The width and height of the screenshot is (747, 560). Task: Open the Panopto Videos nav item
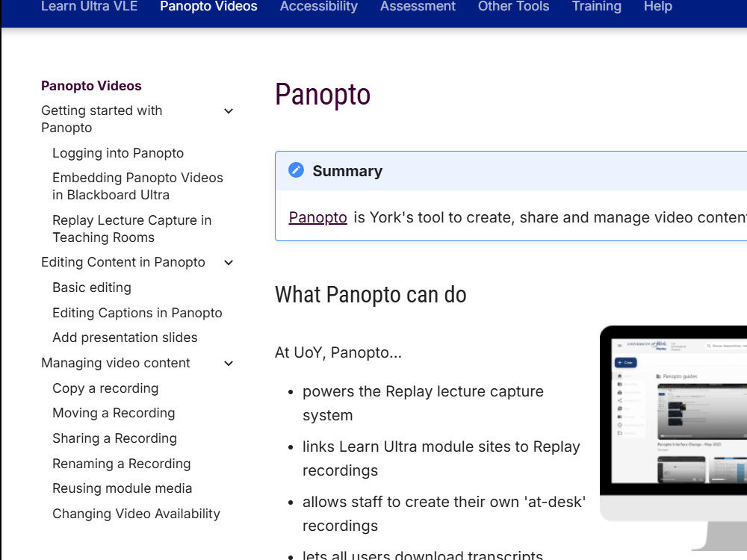pyautogui.click(x=208, y=6)
